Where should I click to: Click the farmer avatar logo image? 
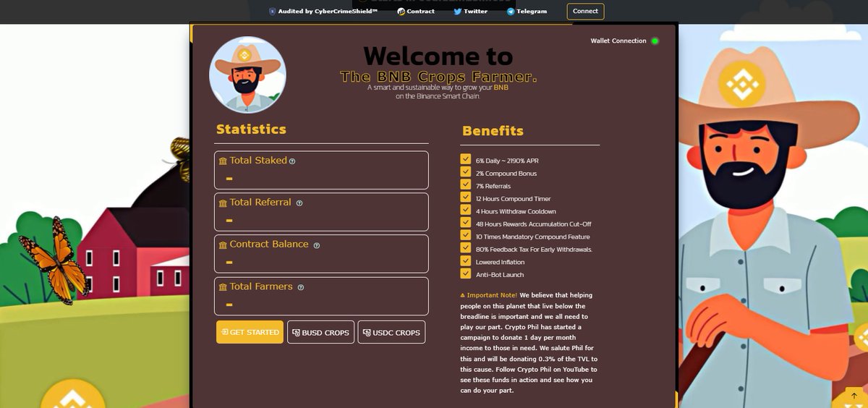point(247,75)
